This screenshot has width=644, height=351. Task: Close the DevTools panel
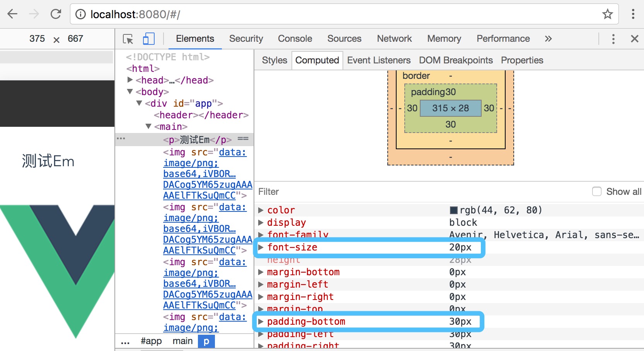coord(634,39)
